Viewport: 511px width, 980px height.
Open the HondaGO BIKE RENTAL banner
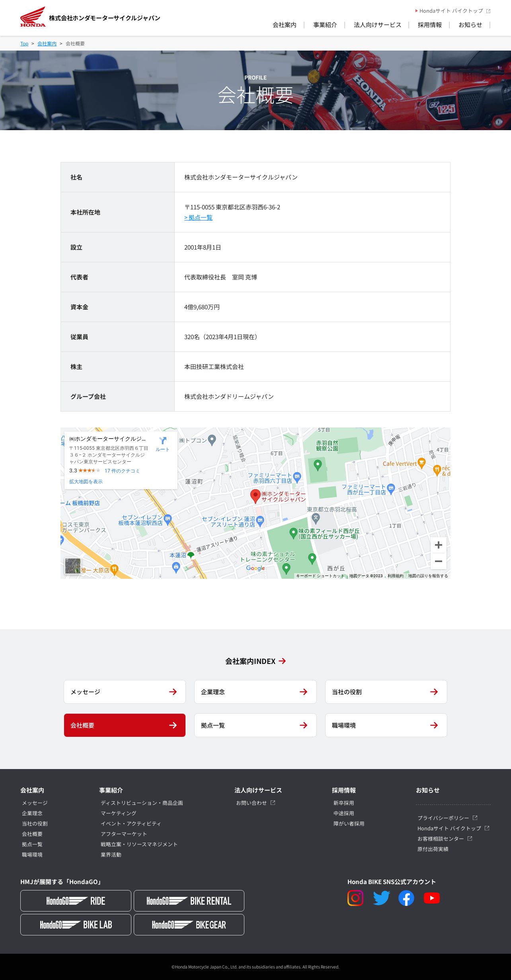click(x=189, y=901)
